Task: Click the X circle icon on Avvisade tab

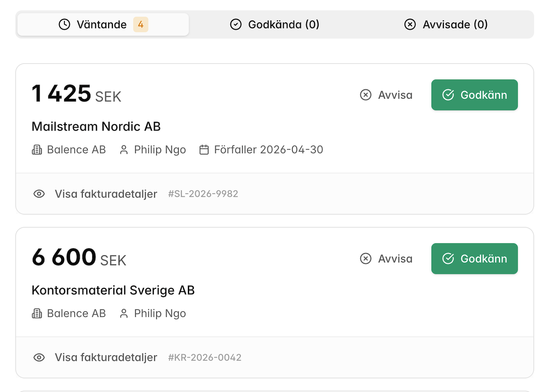Action: pyautogui.click(x=410, y=24)
